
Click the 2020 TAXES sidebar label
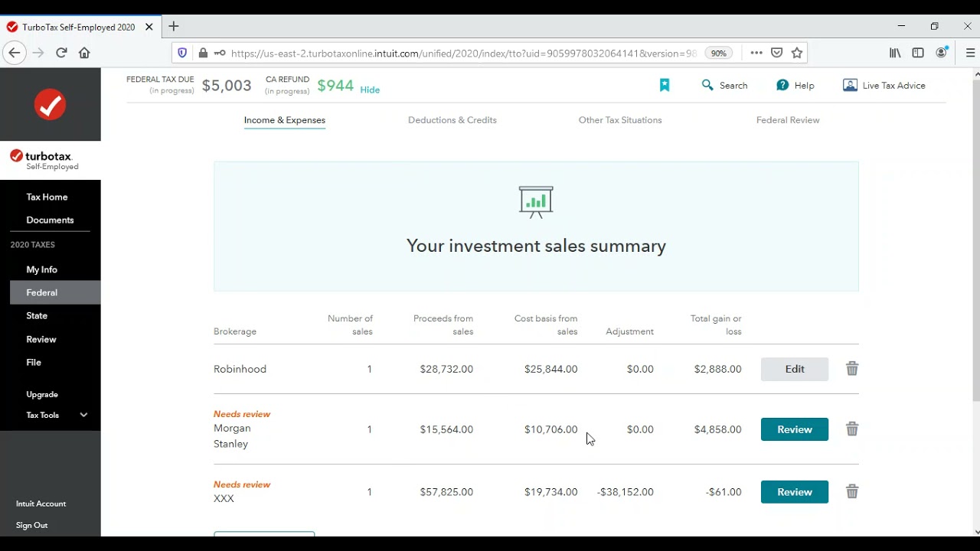(33, 245)
